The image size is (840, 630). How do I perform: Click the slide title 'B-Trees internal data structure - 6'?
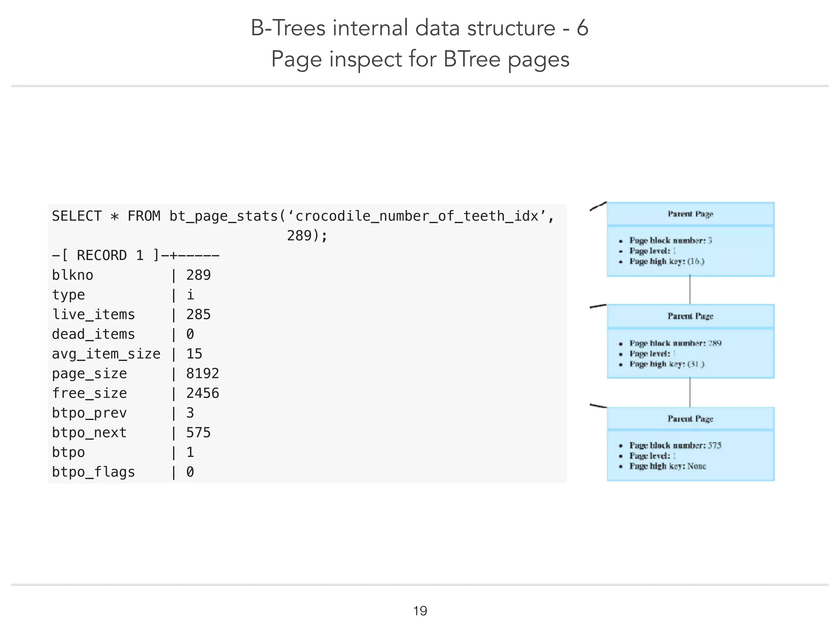click(x=419, y=28)
